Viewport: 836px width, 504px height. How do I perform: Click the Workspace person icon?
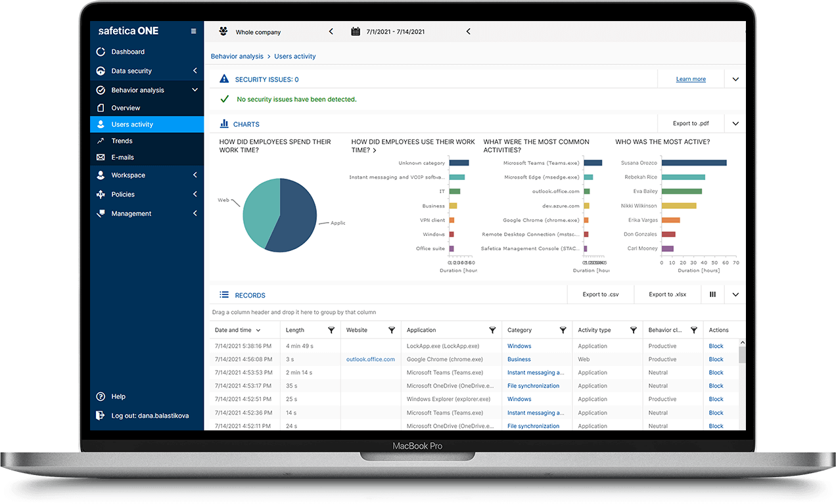[101, 175]
